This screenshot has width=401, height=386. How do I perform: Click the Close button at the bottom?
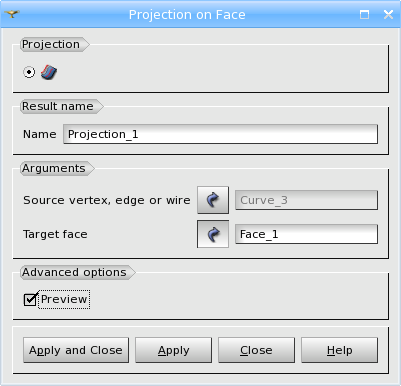pos(256,350)
